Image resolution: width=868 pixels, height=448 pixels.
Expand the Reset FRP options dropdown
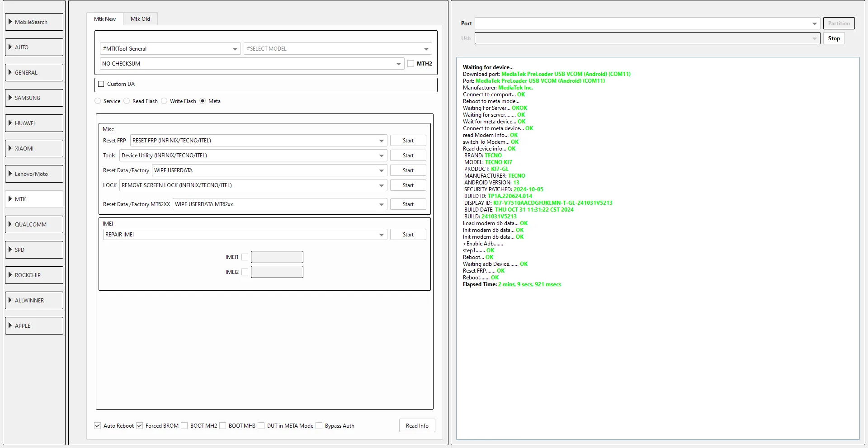pos(258,141)
